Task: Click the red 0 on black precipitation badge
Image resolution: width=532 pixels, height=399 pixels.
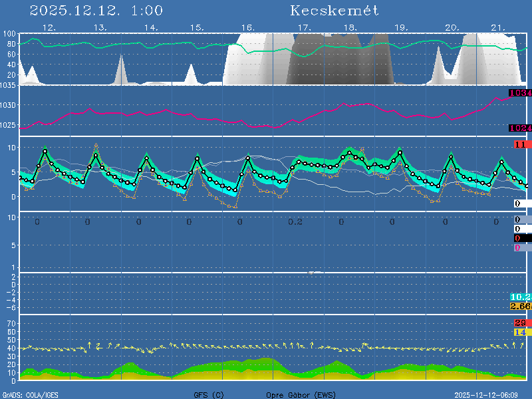Action: tap(517, 238)
